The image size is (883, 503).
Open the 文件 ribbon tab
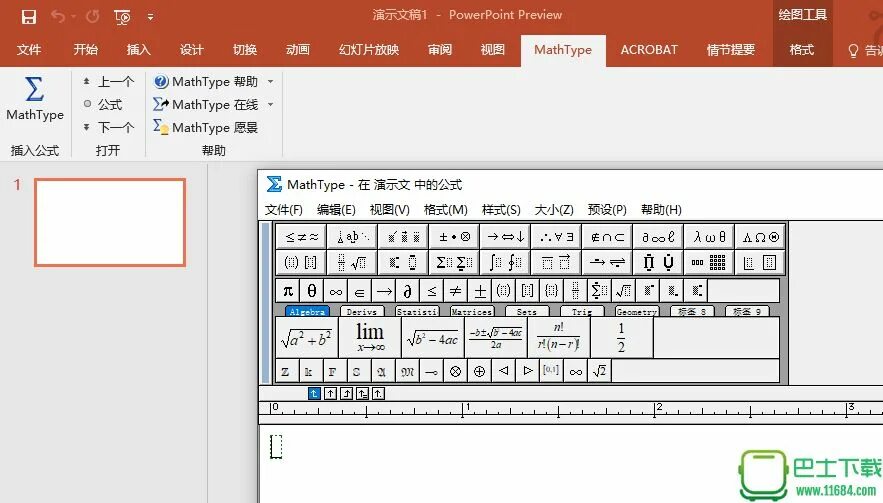point(29,50)
